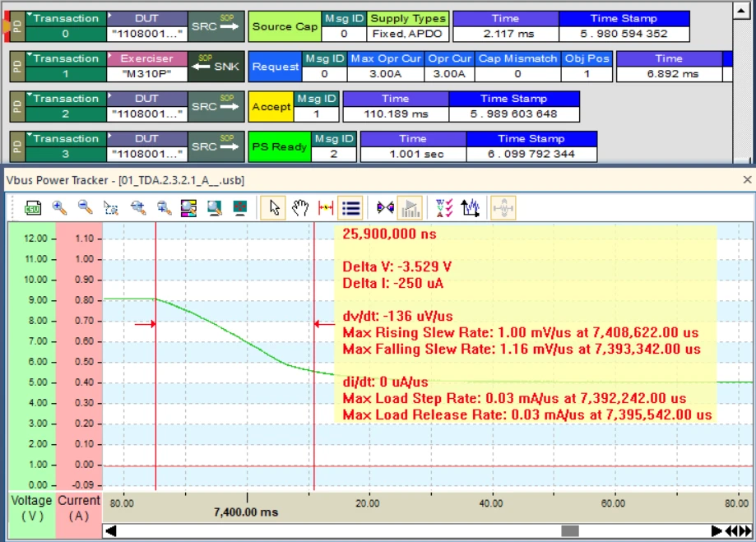This screenshot has height=542, width=756.
Task: Click the Current (A) axis label
Action: click(79, 508)
